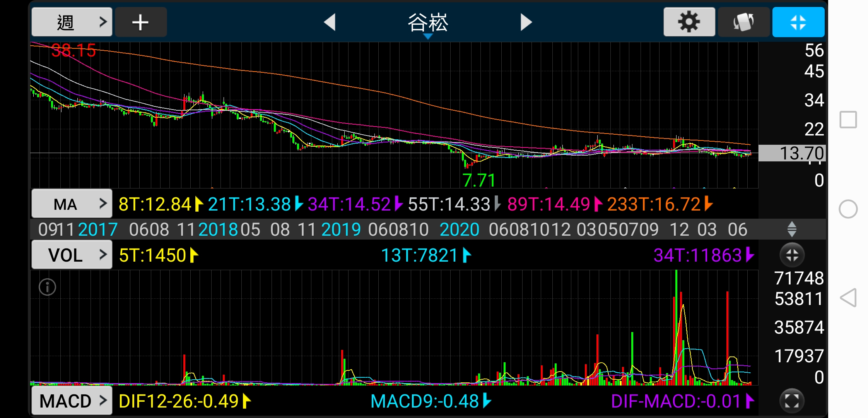Toggle the blue fullscreen collapse button

(798, 22)
